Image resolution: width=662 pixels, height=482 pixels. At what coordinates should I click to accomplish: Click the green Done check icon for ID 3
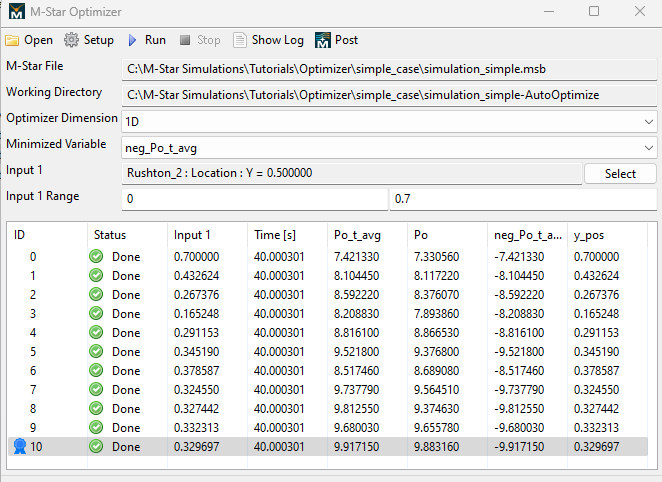(x=96, y=313)
